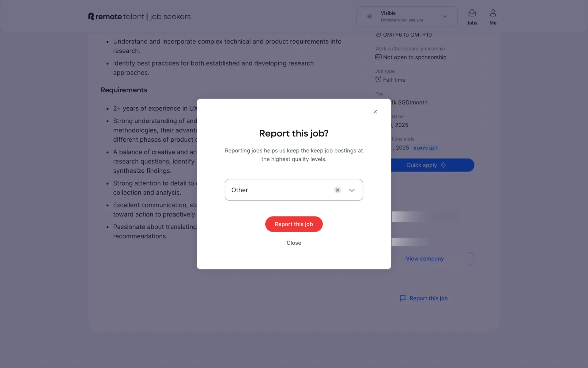Open the 'Other' reason combo box
Image resolution: width=588 pixels, height=368 pixels.
tap(294, 190)
